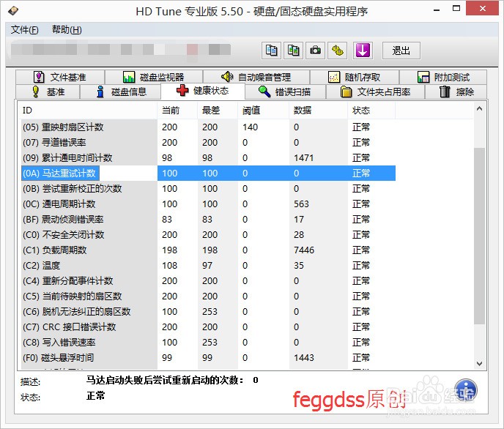Select the (F0) 磁头悬浮时间 row
The width and height of the screenshot is (504, 429).
click(x=208, y=358)
